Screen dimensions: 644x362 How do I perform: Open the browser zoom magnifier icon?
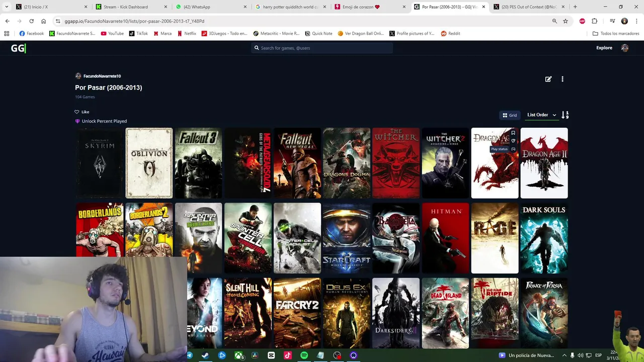(554, 21)
